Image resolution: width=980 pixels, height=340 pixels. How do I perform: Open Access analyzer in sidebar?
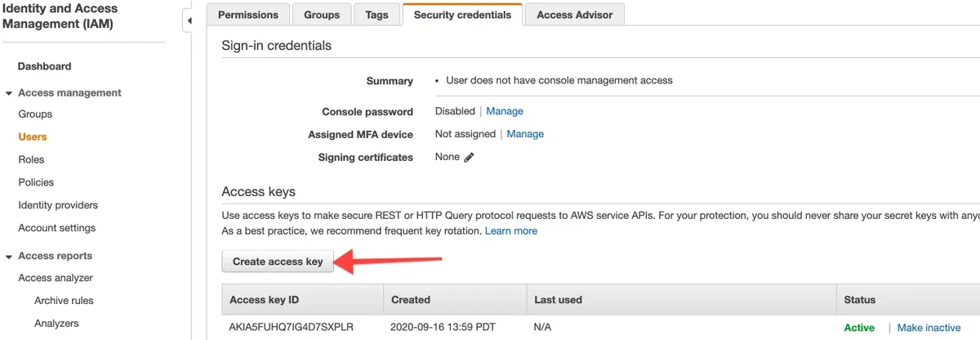pos(56,278)
